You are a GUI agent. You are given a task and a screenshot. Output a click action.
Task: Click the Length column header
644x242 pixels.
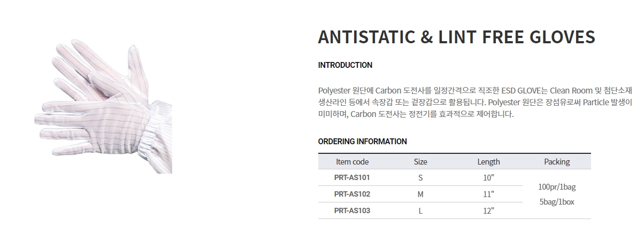(488, 162)
